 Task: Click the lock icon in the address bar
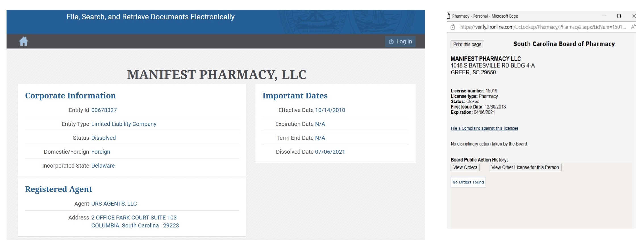[453, 27]
